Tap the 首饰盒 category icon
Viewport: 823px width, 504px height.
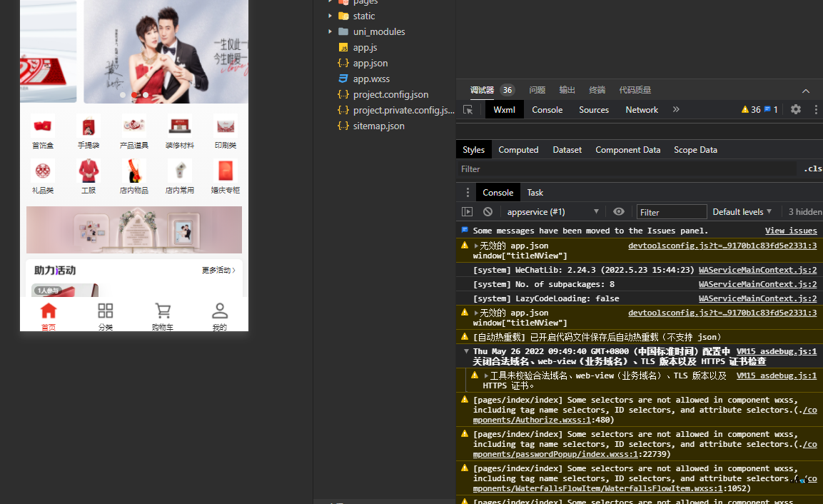[43, 126]
